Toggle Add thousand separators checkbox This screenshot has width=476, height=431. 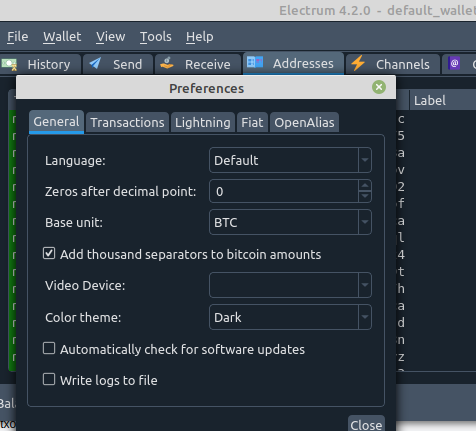(x=49, y=253)
